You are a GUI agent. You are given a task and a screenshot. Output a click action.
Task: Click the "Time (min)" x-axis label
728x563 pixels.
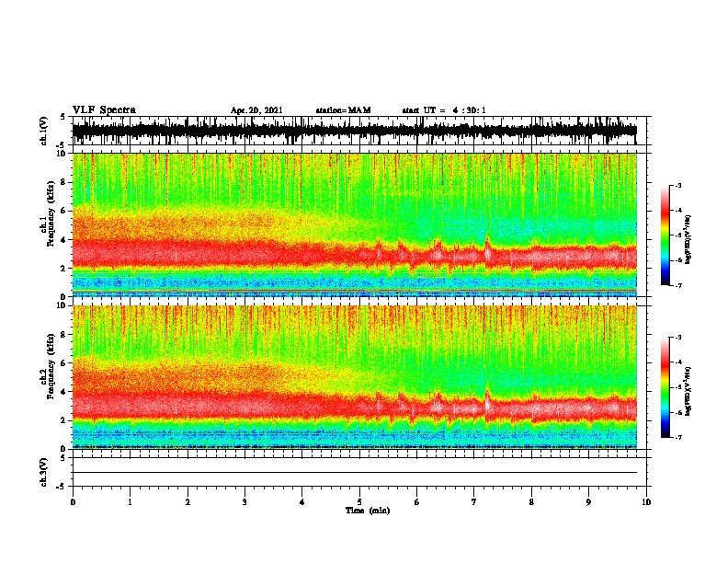point(368,511)
